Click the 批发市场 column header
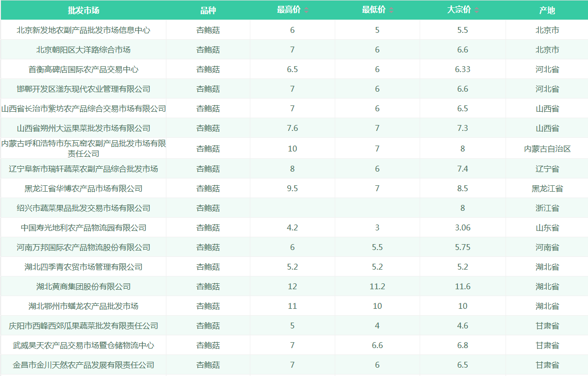This screenshot has height=376, width=588. pyautogui.click(x=83, y=10)
